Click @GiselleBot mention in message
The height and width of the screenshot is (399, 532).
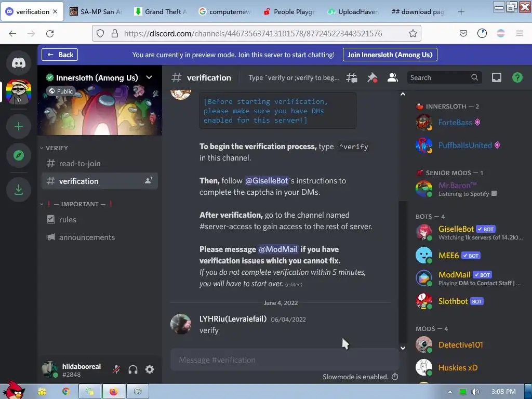[267, 181]
